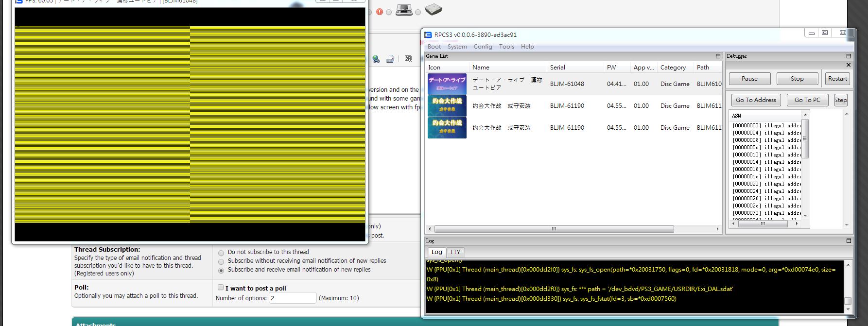Sort game list by Category column
Screen dimensions: 868x326
(x=673, y=68)
